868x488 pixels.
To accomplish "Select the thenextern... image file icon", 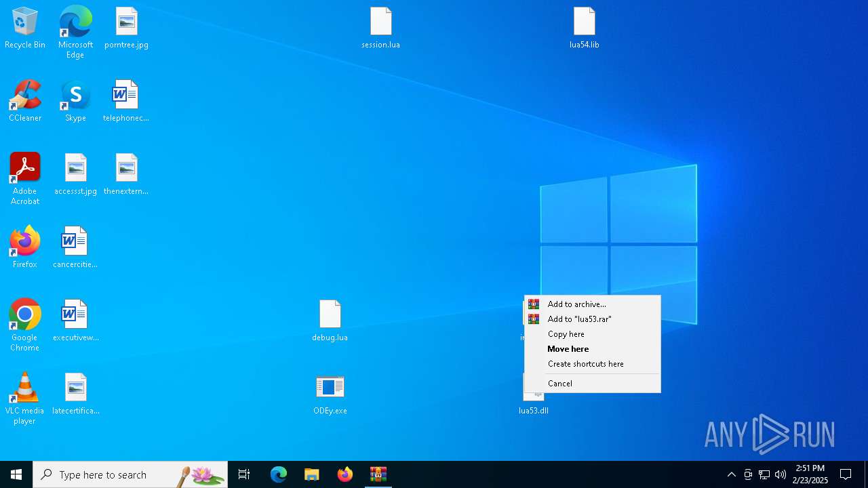I will [x=126, y=175].
